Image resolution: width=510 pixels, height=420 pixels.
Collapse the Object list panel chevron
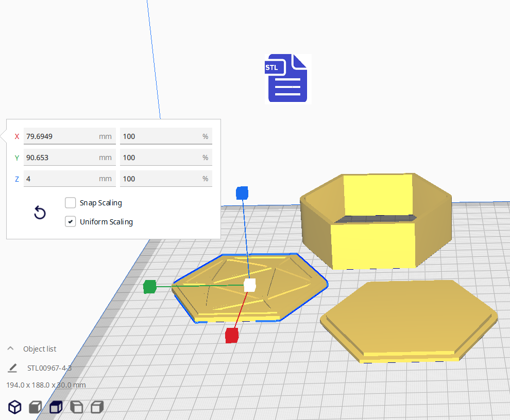10,348
